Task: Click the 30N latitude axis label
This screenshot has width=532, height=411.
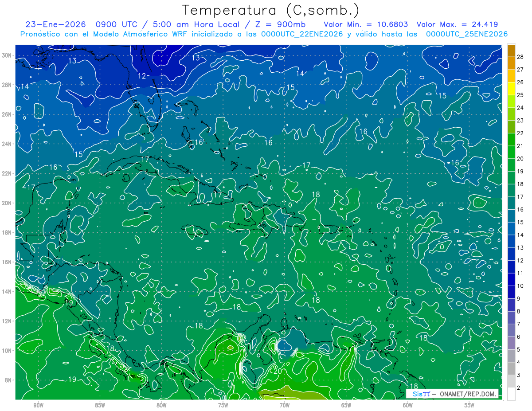Action: click(8, 55)
